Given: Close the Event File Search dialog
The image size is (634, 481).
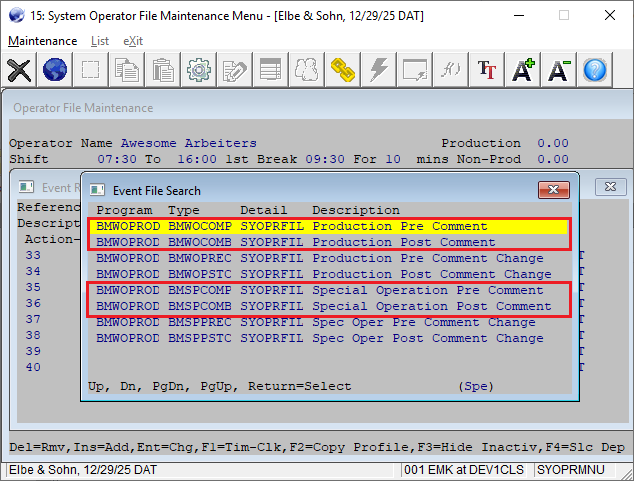Looking at the screenshot, I should click(553, 190).
